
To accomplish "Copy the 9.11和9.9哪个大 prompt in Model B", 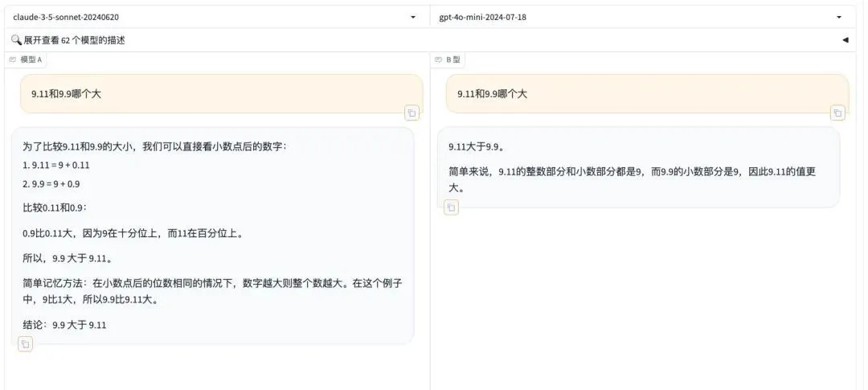I will click(x=837, y=113).
